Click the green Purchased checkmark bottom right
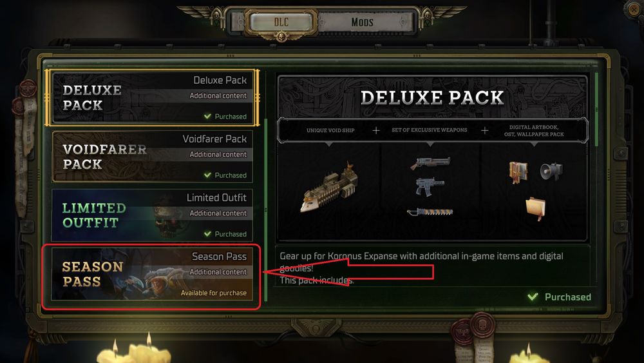 [x=533, y=297]
